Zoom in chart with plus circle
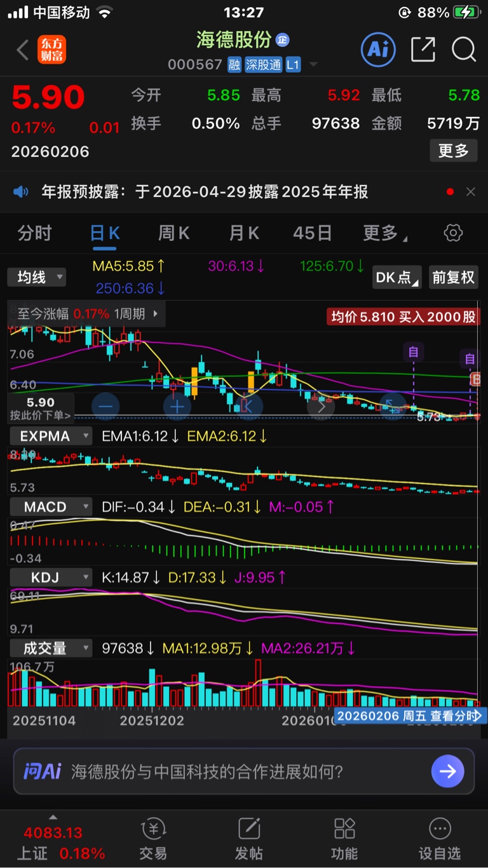Screen dimensions: 488x868 coord(177,407)
